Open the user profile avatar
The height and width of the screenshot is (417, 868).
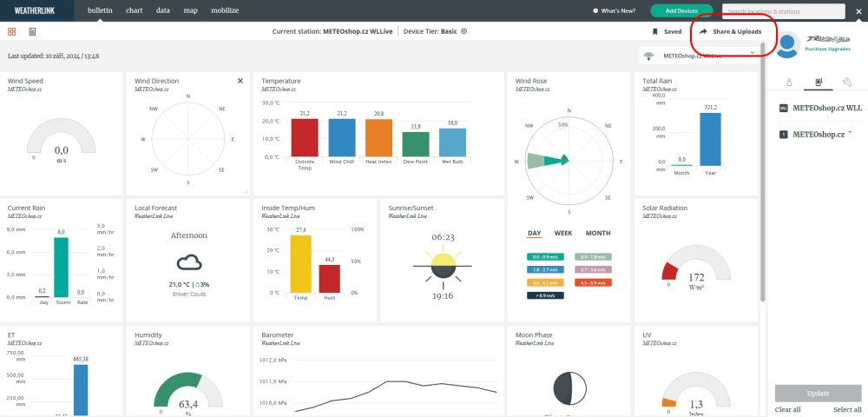[x=787, y=45]
